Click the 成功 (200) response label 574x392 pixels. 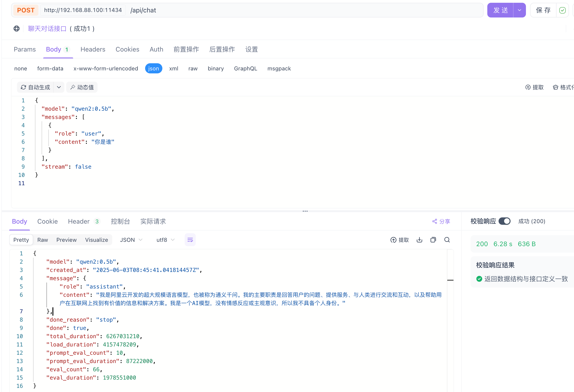click(x=532, y=221)
